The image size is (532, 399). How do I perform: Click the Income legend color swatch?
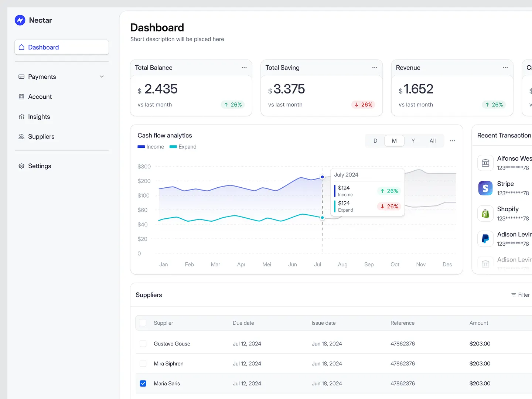coord(141,147)
